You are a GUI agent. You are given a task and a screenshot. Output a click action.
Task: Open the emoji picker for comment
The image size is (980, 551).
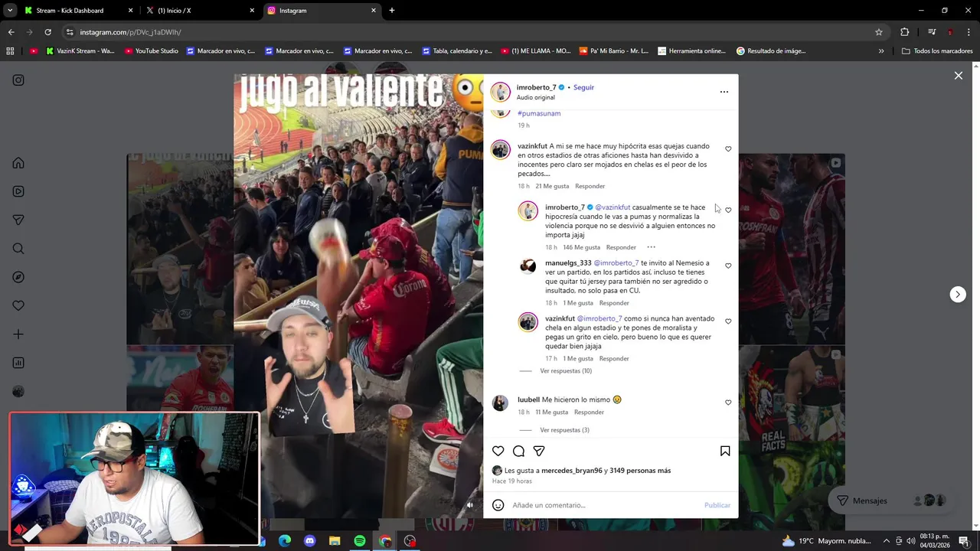498,505
